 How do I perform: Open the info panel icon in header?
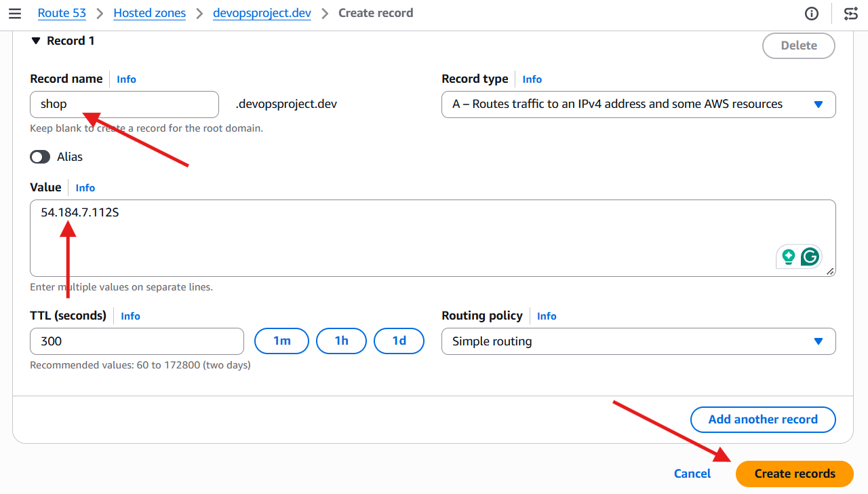811,14
